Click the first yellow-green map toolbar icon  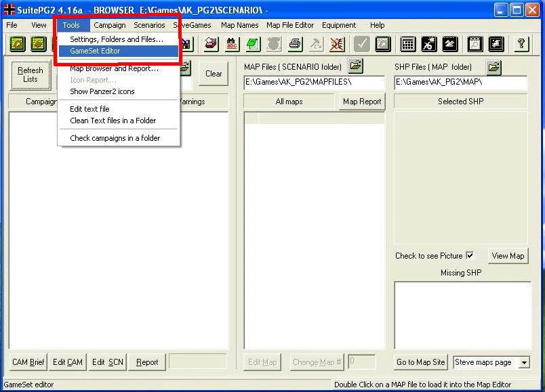tap(18, 44)
